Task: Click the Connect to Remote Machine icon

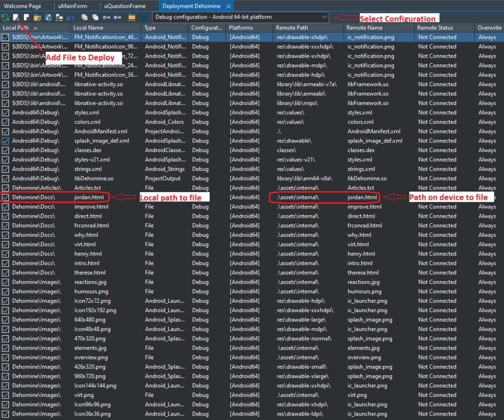Action: [59, 17]
